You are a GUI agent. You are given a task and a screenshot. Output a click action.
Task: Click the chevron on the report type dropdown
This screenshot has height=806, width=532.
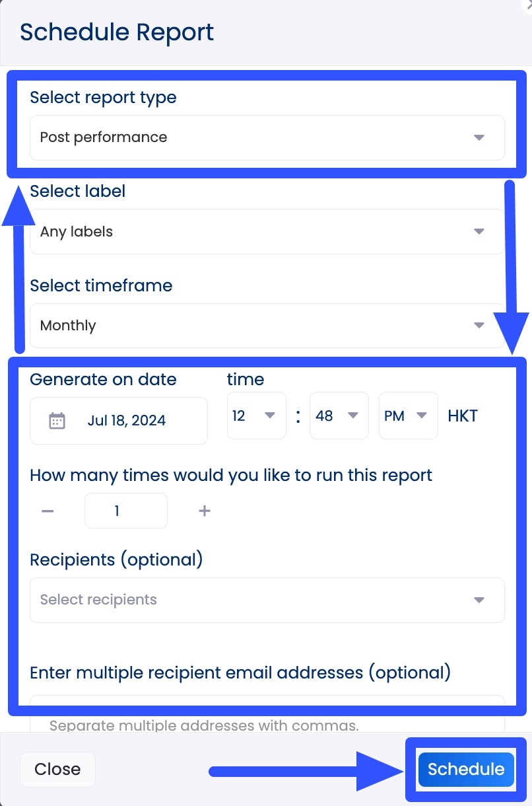point(480,137)
